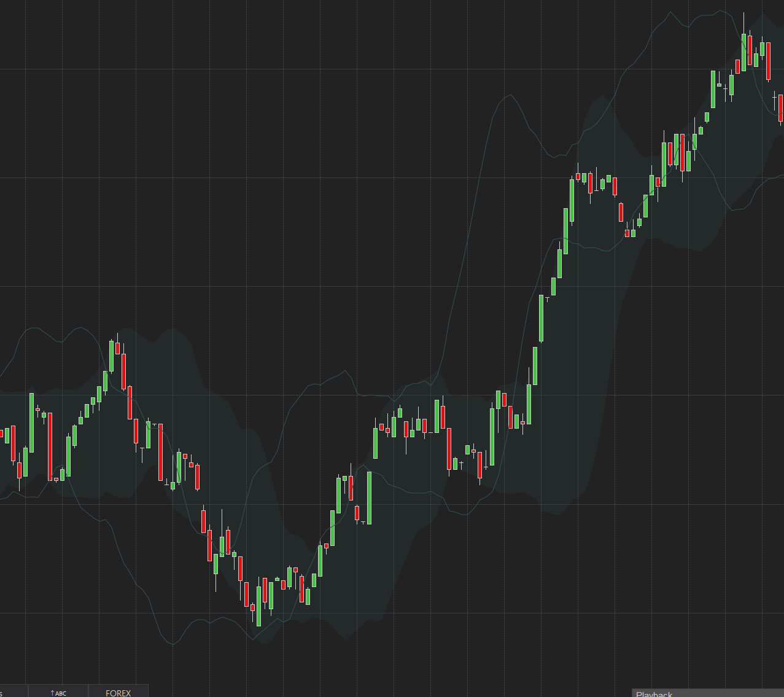Click the lower band line's deepest trough
784x697 pixels.
click(173, 644)
